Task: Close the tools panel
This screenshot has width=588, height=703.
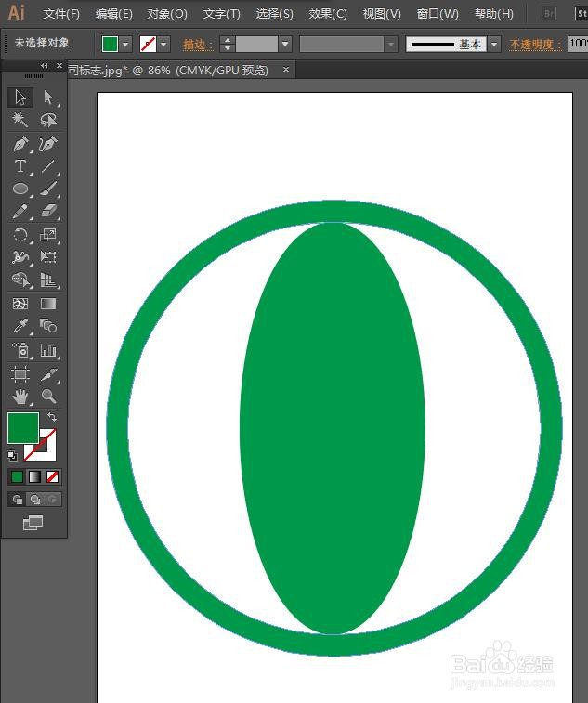Action: [x=59, y=65]
